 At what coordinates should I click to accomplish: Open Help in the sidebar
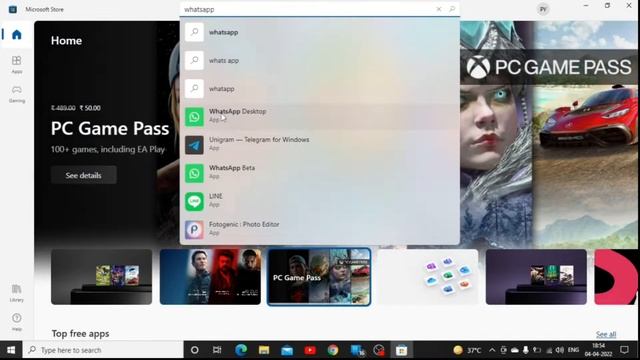point(16,322)
